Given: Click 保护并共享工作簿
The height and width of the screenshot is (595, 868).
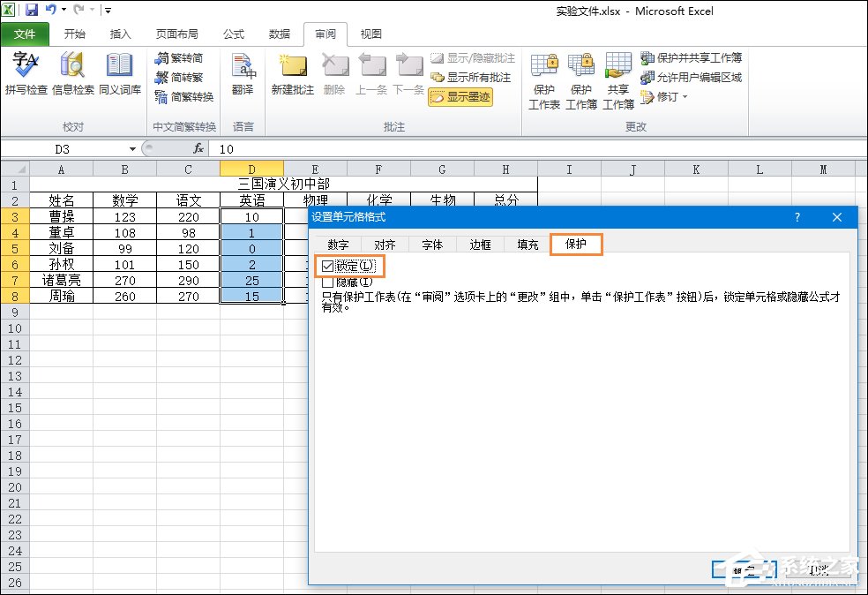Looking at the screenshot, I should point(699,56).
